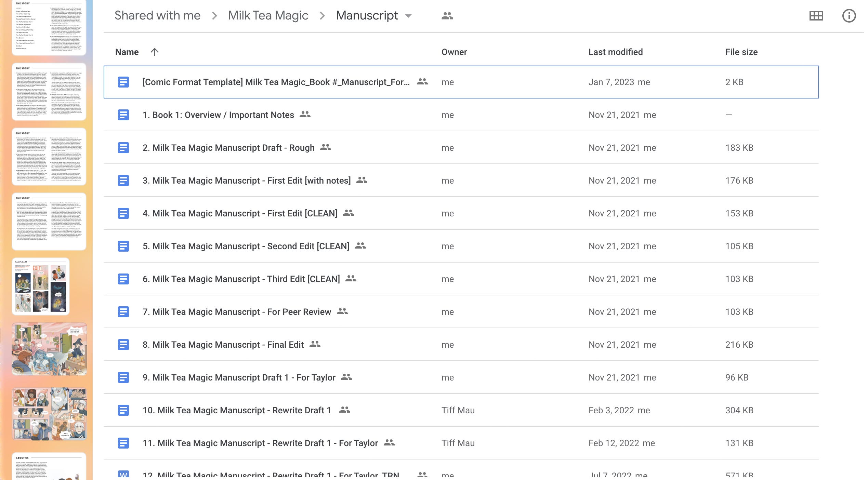Select the Comic Format Template file row
Screen dimensions: 868x480
pos(276,82)
